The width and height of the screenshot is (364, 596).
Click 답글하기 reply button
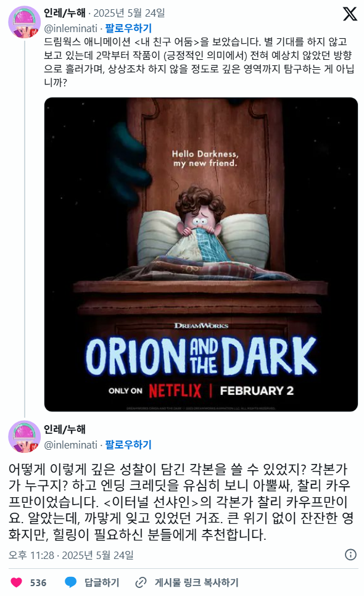(x=101, y=582)
